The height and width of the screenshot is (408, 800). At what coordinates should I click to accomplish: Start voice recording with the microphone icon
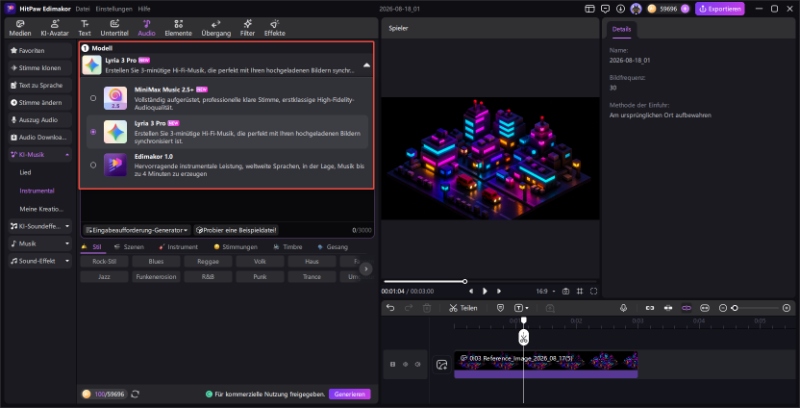(x=623, y=308)
